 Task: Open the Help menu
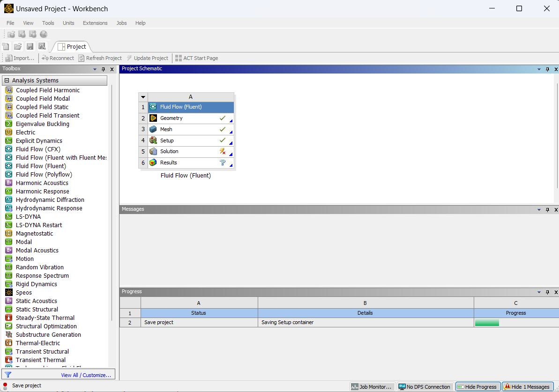tap(141, 23)
